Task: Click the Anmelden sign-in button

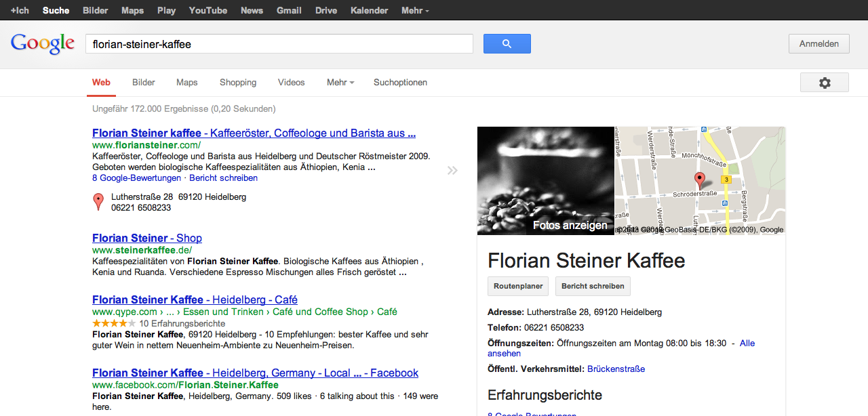Action: click(818, 44)
